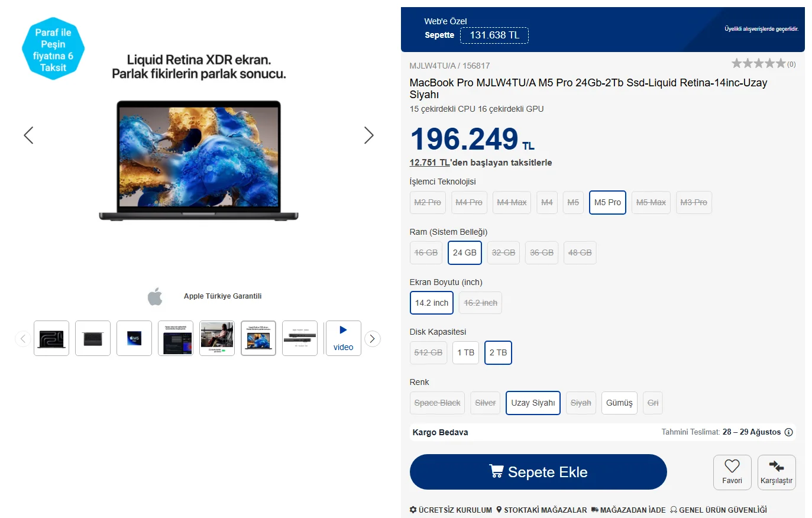Viewport: 812px width, 518px height.
Task: Choose the M5 Max processor
Action: tap(651, 202)
